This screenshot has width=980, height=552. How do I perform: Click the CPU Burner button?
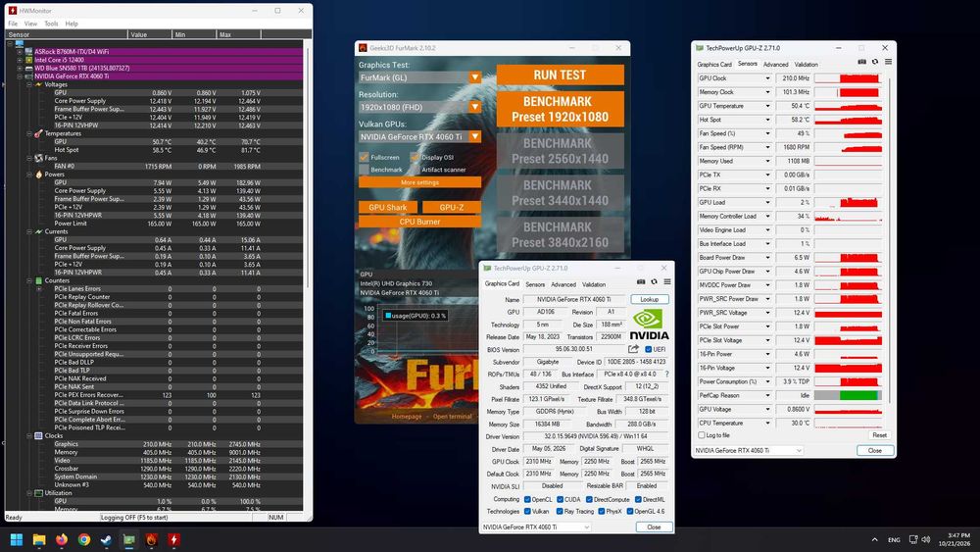[420, 222]
